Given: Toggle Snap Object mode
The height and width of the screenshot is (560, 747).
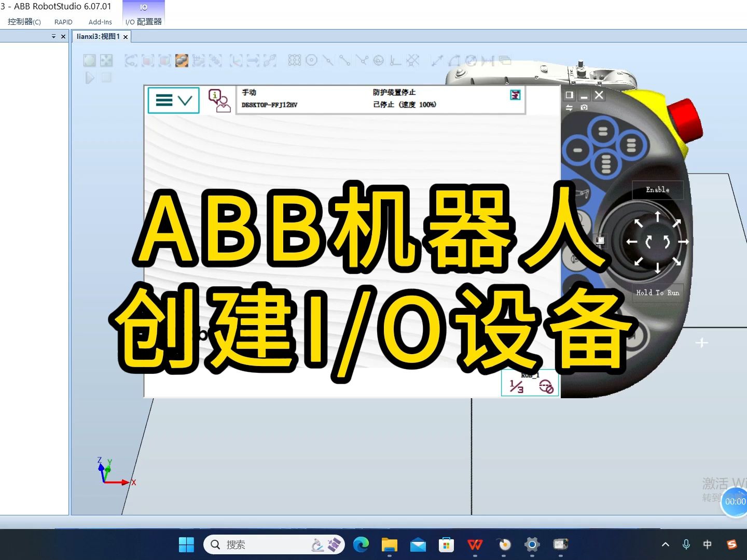Looking at the screenshot, I should [x=295, y=61].
